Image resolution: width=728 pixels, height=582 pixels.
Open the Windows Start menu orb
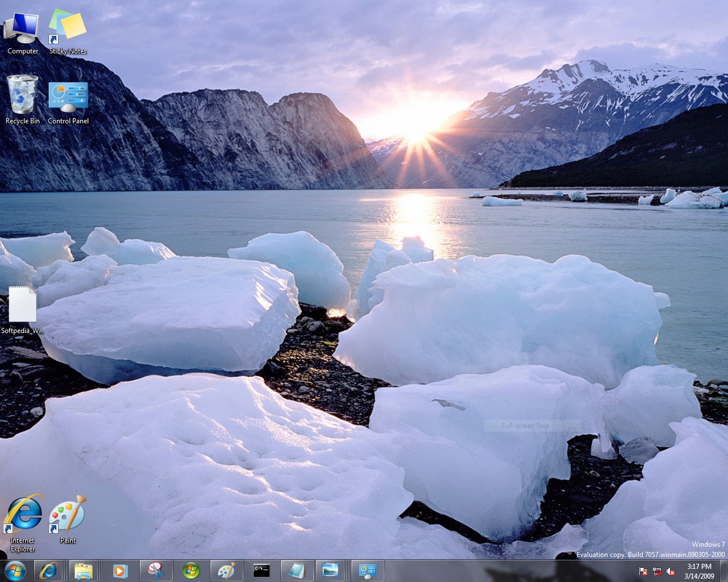15,570
